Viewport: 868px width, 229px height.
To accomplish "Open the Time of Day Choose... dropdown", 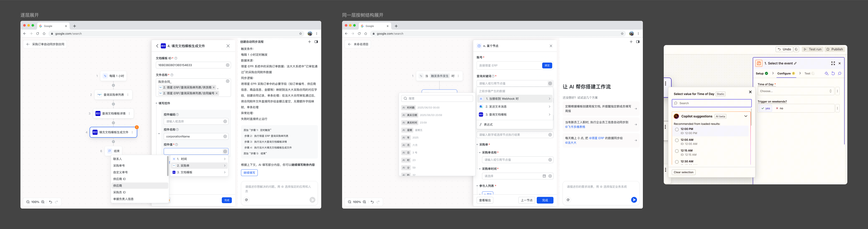I will click(x=796, y=91).
